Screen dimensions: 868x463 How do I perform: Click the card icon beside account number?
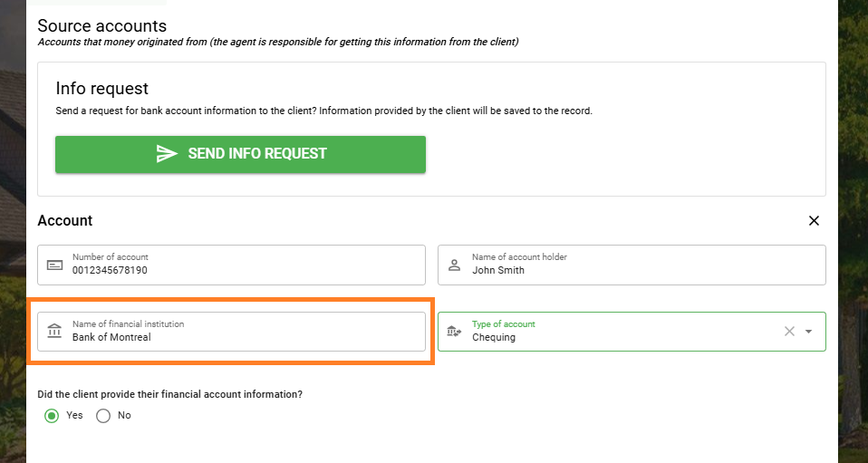click(54, 265)
